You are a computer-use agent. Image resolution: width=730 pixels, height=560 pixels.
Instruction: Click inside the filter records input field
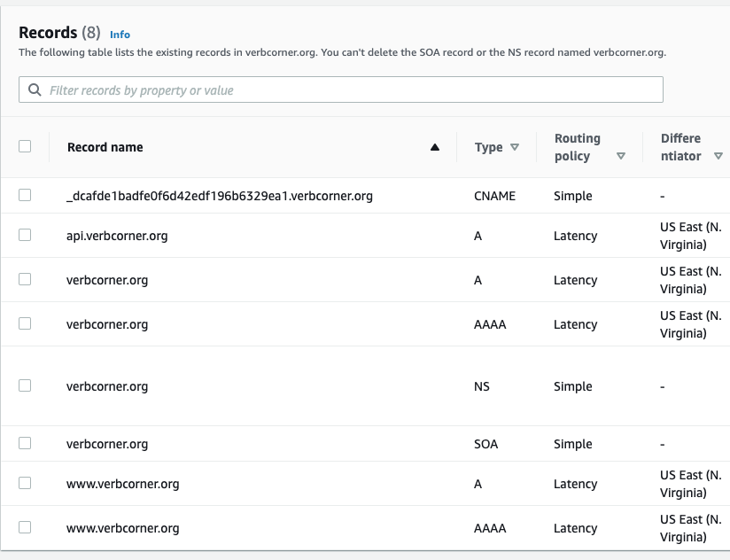(266, 89)
